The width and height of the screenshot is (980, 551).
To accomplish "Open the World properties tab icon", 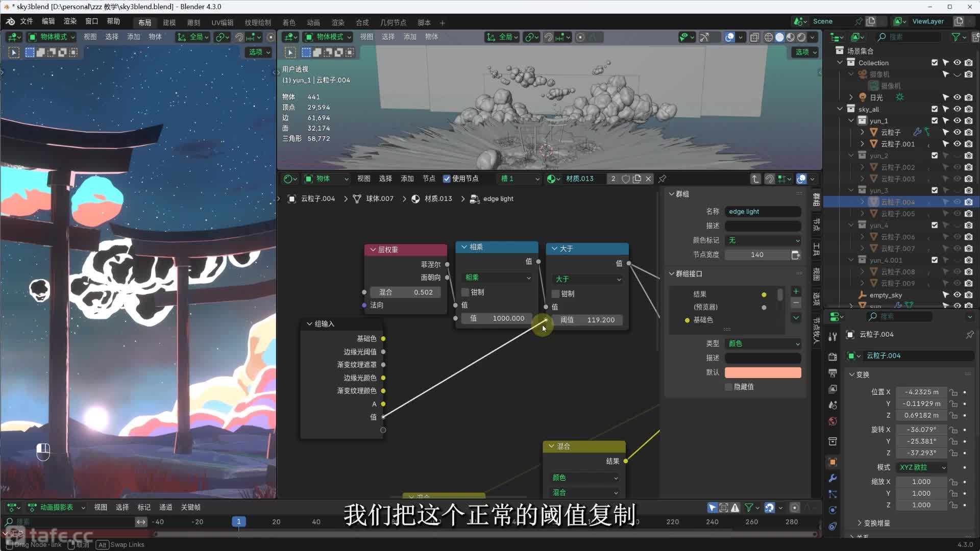I will click(x=832, y=421).
